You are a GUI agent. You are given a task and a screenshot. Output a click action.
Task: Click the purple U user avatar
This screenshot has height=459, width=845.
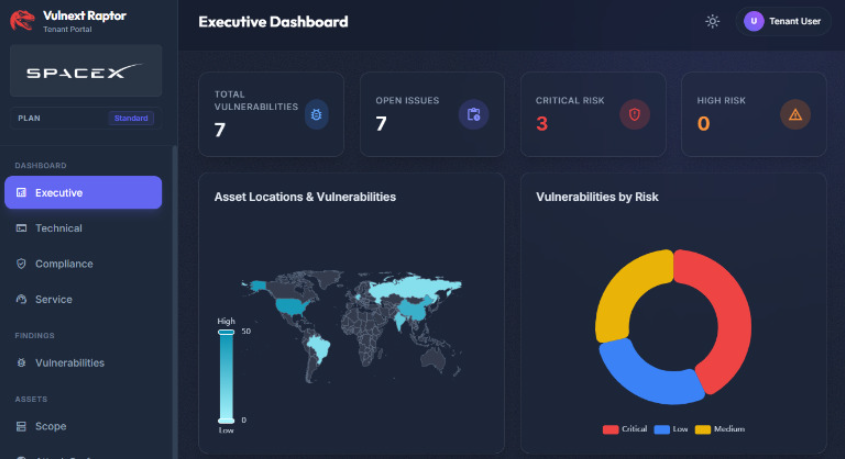(x=753, y=22)
